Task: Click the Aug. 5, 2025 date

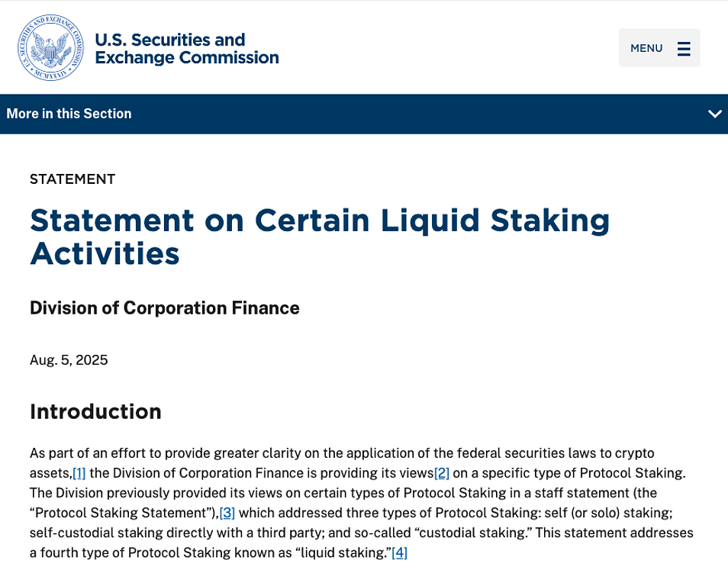Action: click(69, 360)
